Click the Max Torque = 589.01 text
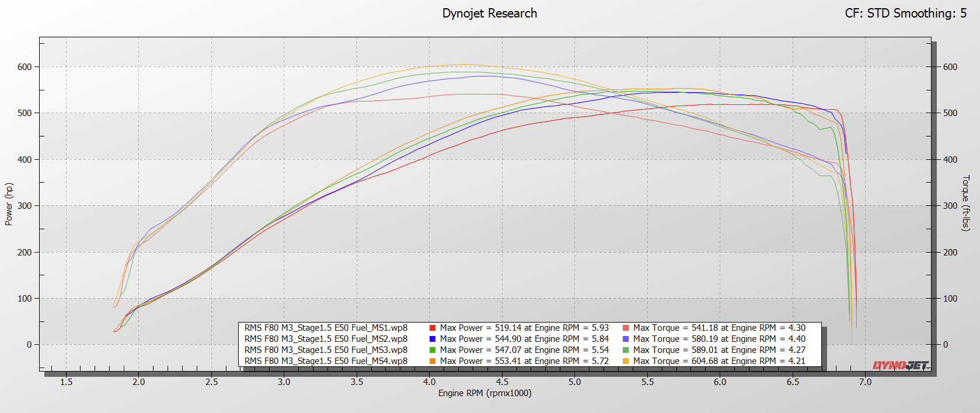This screenshot has width=980, height=413. [x=675, y=350]
